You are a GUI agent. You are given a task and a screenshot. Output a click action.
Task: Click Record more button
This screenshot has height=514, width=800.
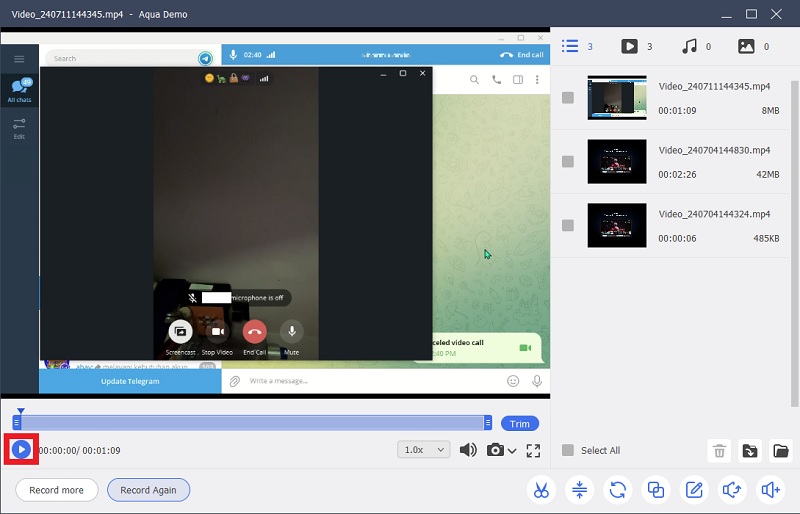56,490
